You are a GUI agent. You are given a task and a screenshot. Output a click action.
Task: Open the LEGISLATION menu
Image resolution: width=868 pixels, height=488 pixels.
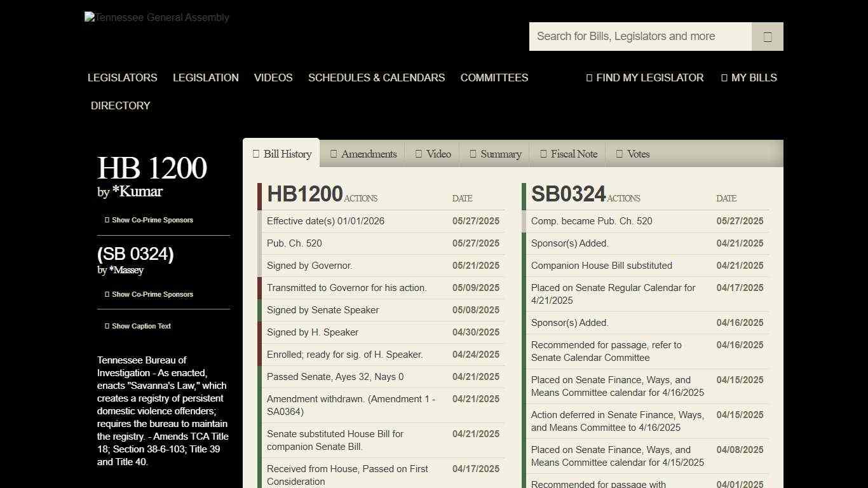click(205, 78)
